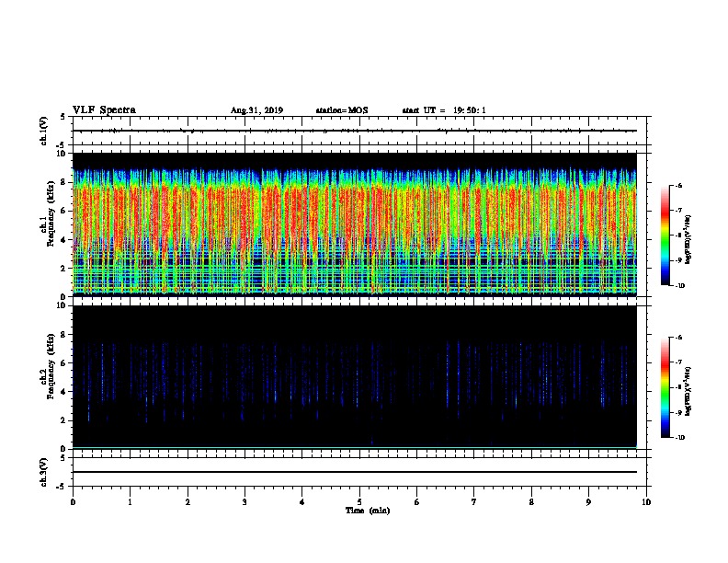Screen dimensions: 728x563
Task: Select the ch.1 "Frequency (kHz)" axis label
Action: [x=51, y=214]
